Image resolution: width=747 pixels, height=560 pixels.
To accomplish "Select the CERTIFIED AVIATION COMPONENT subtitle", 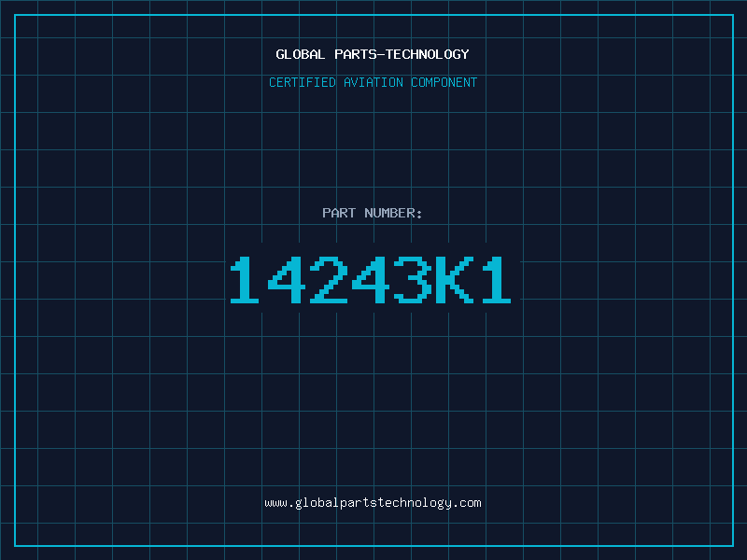I will point(373,82).
